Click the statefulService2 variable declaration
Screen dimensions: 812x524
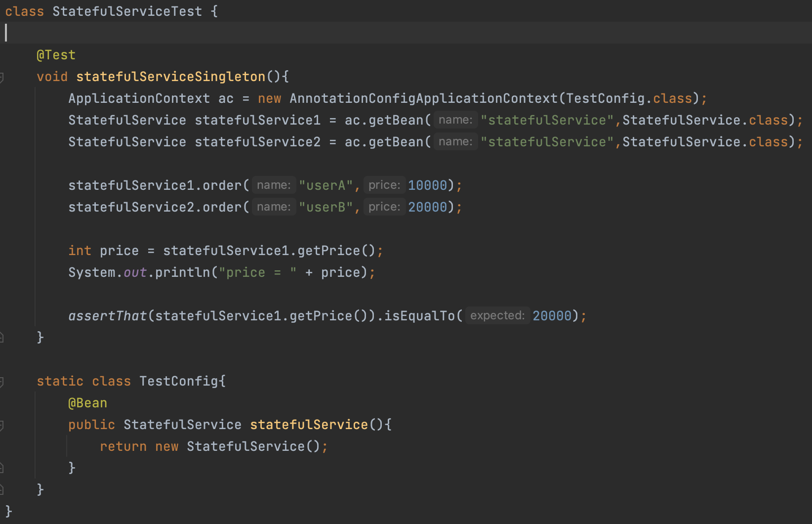tap(257, 142)
